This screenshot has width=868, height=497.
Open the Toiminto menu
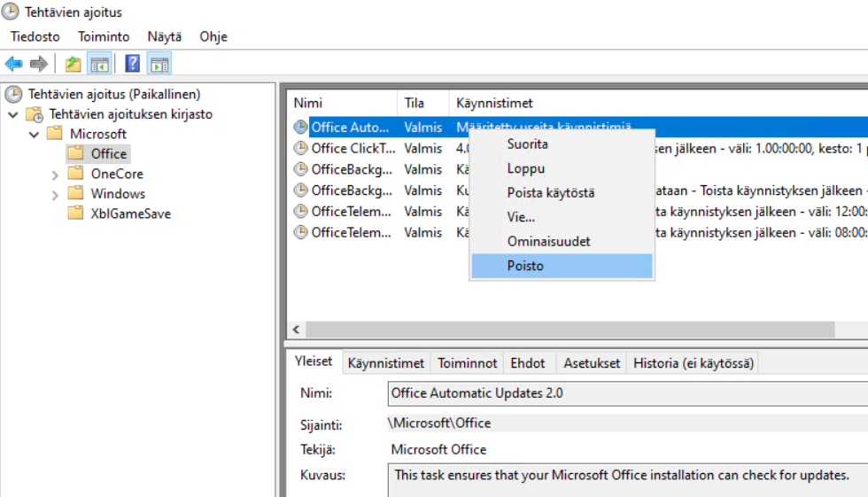tap(104, 36)
